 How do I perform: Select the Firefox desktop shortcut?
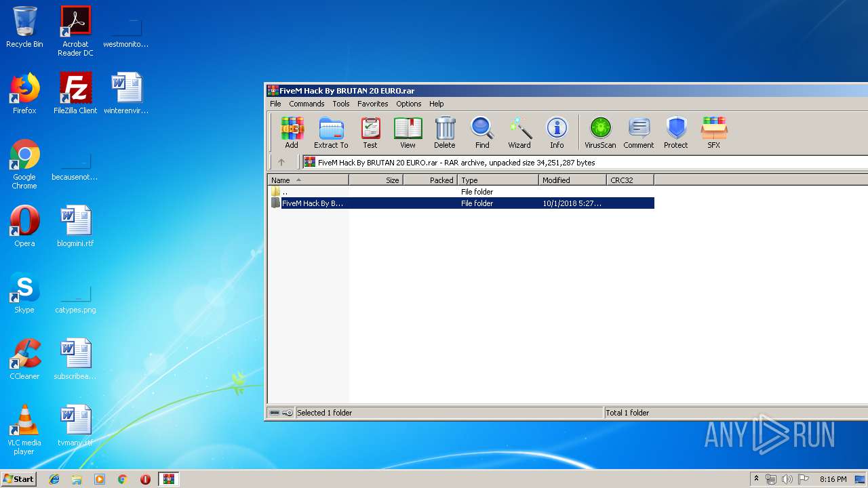24,94
